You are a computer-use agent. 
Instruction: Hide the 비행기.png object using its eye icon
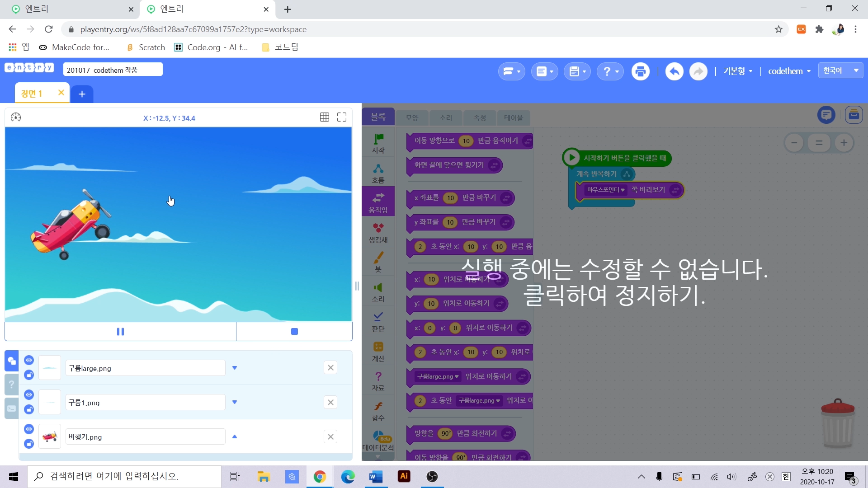click(29, 429)
